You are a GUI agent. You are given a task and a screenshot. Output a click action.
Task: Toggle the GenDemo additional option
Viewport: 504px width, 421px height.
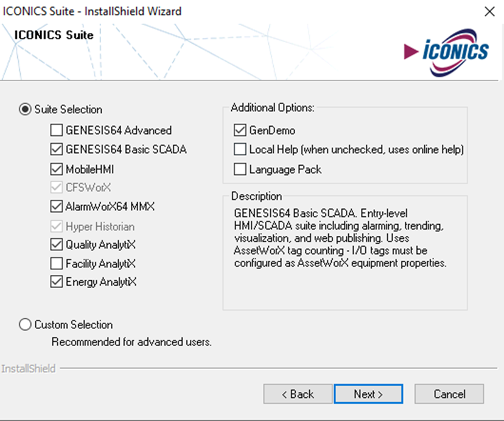(240, 130)
